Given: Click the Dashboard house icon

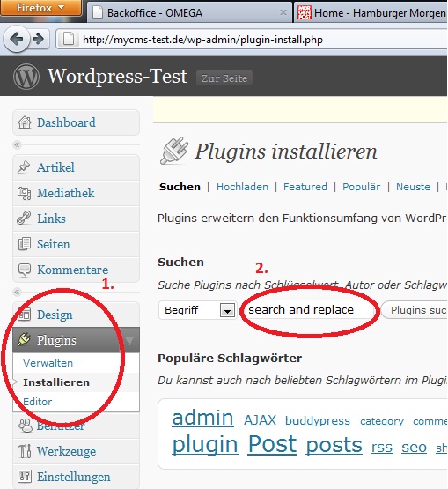Looking at the screenshot, I should 25,122.
